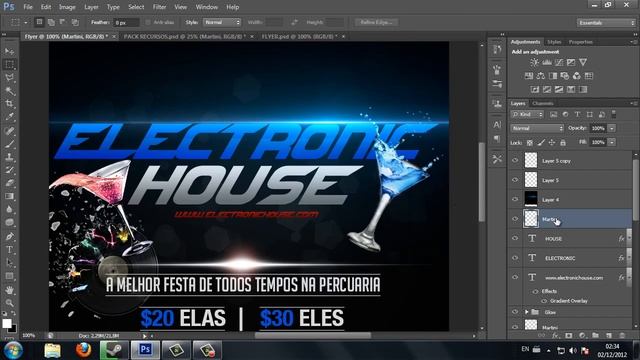
Task: Toggle lock all for layer
Action: 563,142
